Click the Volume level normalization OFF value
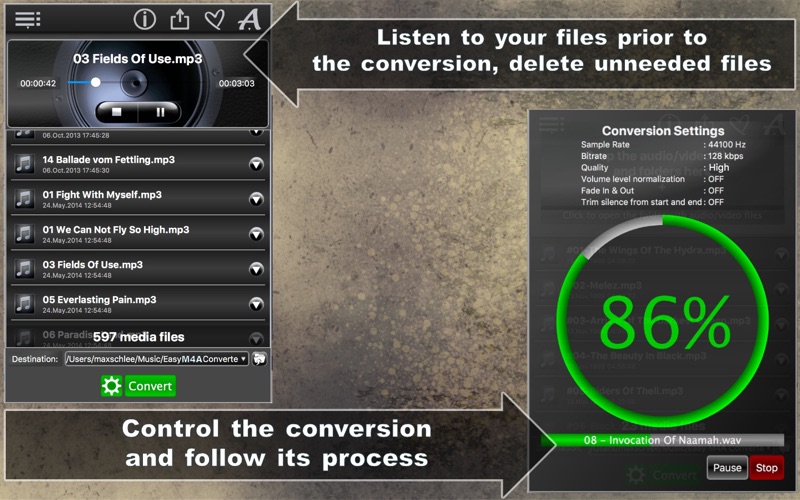 tap(716, 179)
